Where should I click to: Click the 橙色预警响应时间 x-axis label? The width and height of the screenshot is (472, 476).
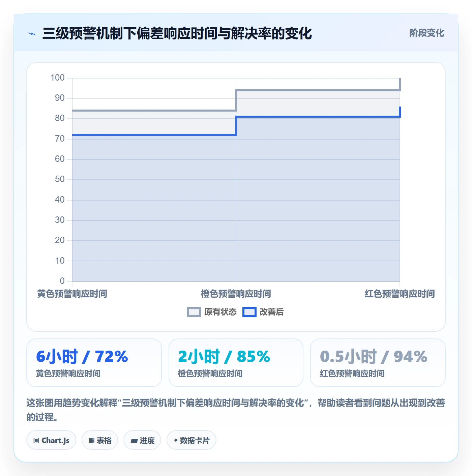pyautogui.click(x=236, y=294)
